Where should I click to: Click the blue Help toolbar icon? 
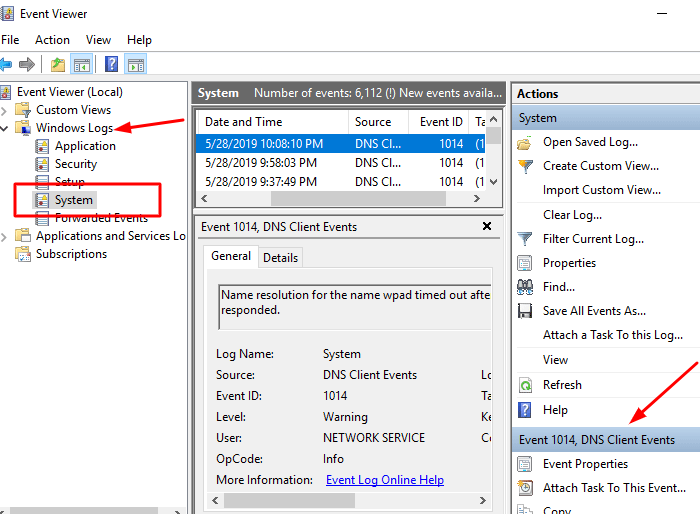[112, 65]
